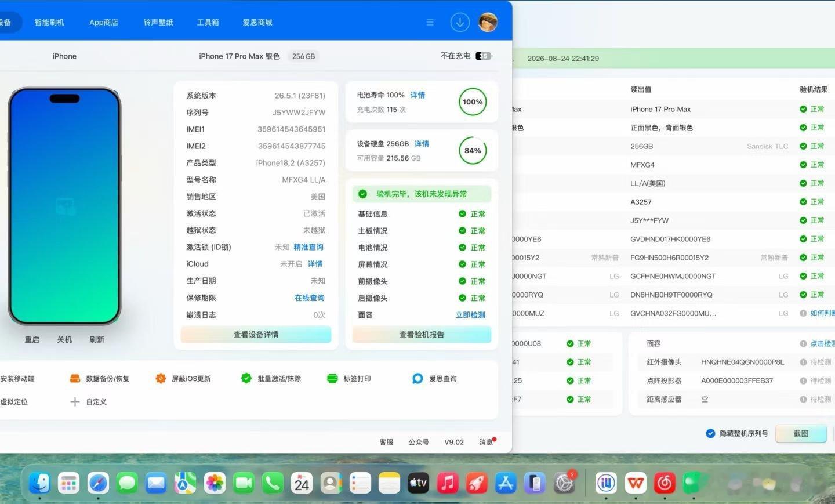This screenshot has height=504, width=835.
Task: Click version label V9.02
Action: click(x=454, y=442)
